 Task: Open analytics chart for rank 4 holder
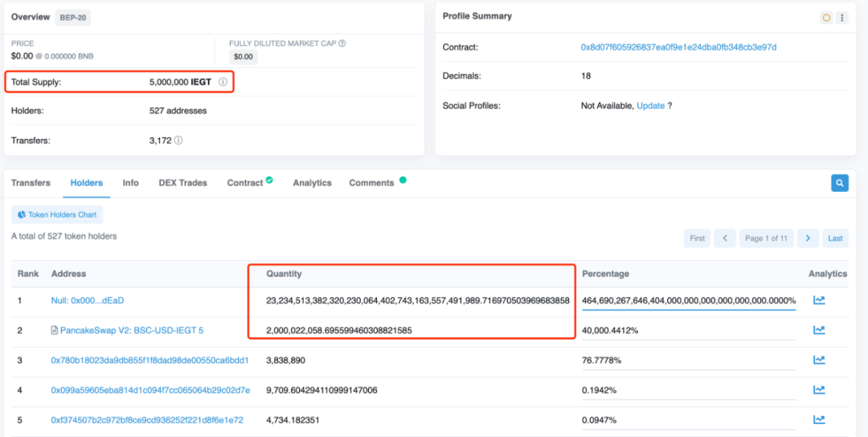(819, 390)
